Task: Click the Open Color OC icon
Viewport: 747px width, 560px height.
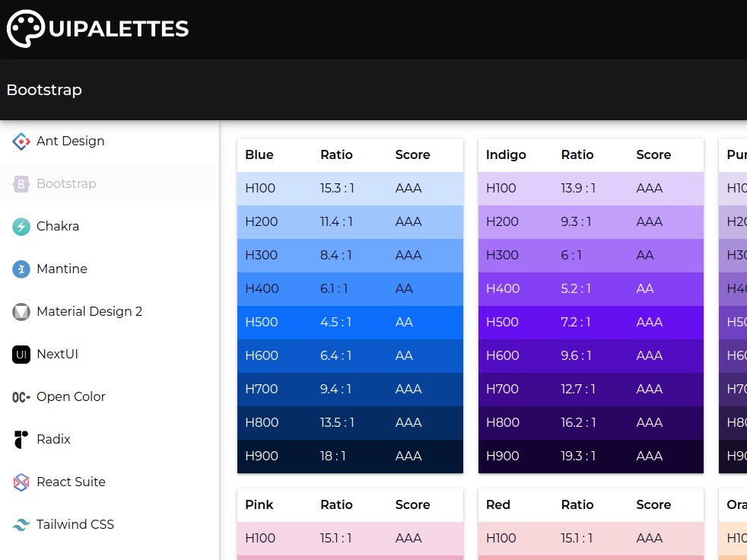Action: 21,397
